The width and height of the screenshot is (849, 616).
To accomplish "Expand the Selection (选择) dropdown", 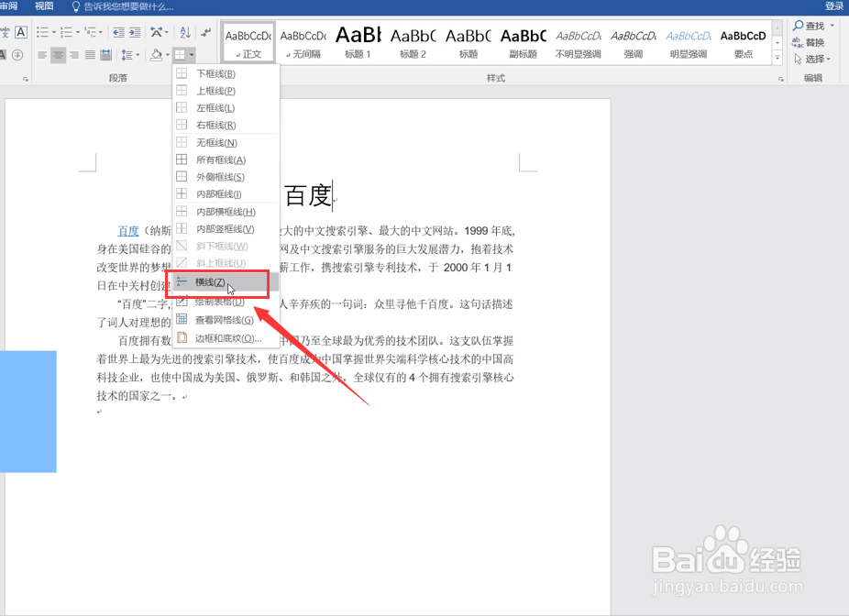I will [813, 59].
